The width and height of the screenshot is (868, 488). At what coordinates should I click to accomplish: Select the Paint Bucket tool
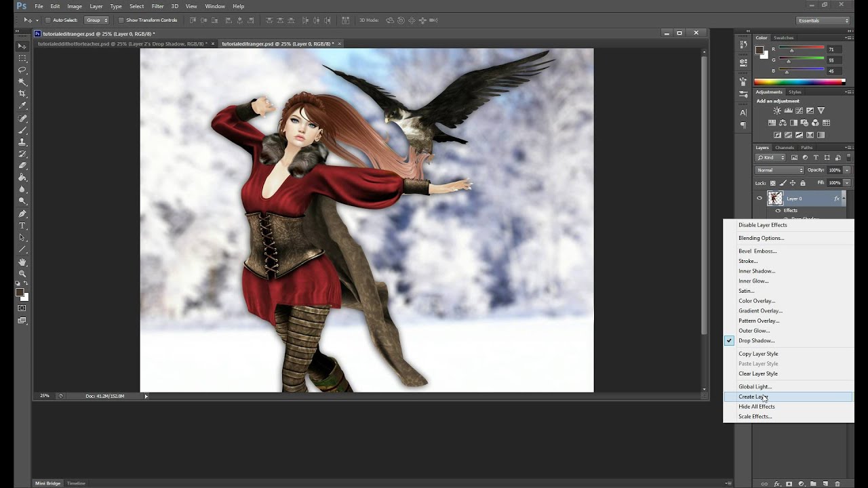[x=22, y=178]
